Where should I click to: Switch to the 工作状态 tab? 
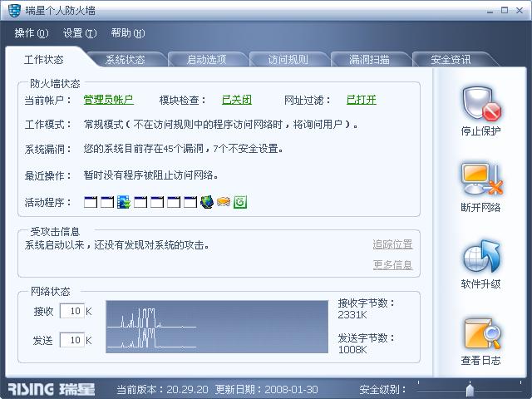click(x=44, y=59)
